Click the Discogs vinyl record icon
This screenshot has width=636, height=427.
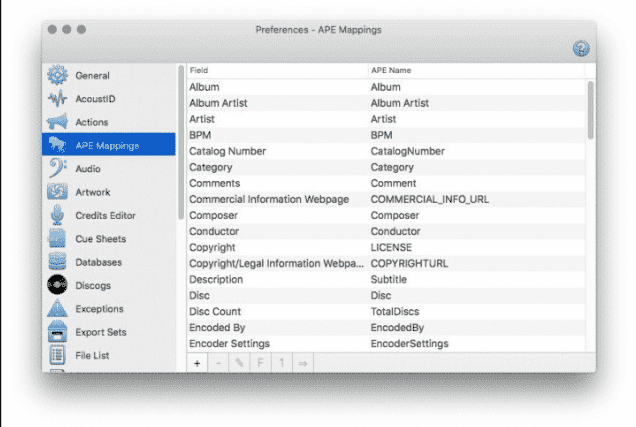pyautogui.click(x=57, y=285)
